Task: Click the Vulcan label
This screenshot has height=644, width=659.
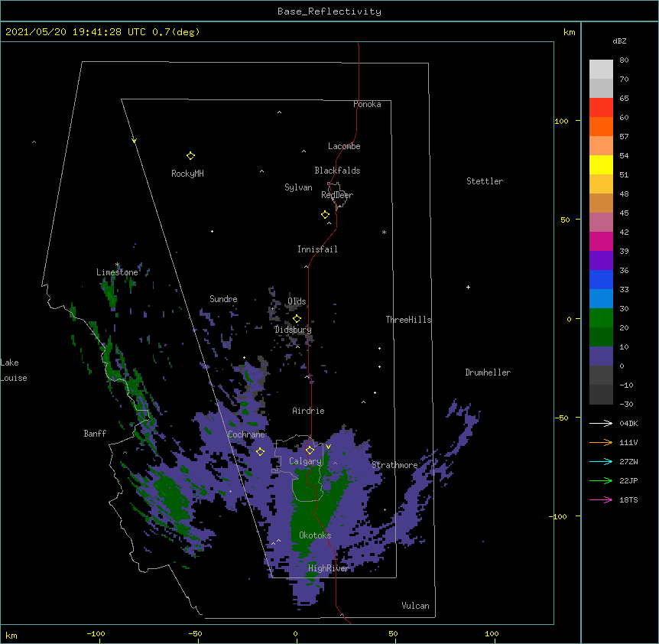Action: pos(415,606)
